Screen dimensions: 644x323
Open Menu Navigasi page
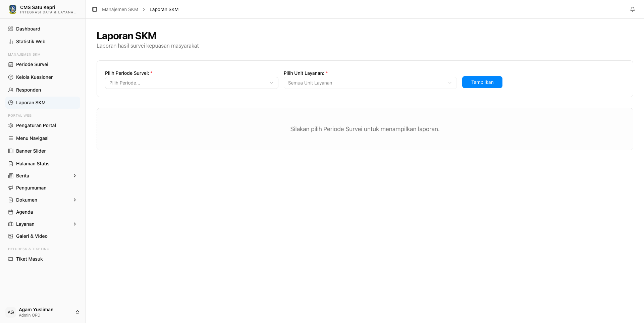point(43,138)
